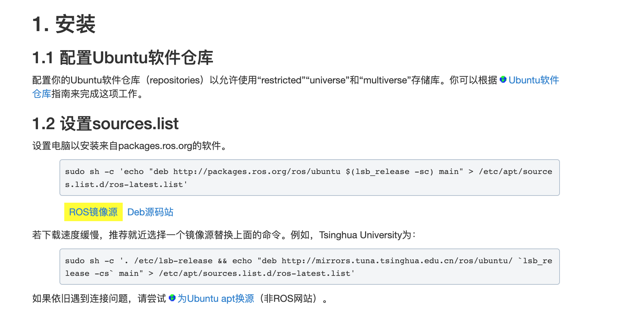Click the quoted word "universe"
The width and height of the screenshot is (644, 309).
(327, 80)
